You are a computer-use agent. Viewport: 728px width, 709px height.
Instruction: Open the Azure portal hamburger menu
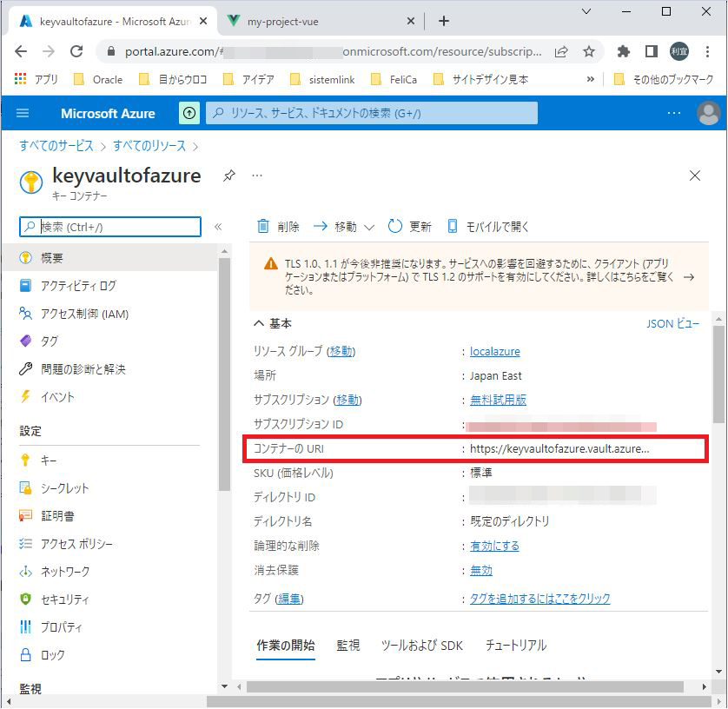coord(23,113)
